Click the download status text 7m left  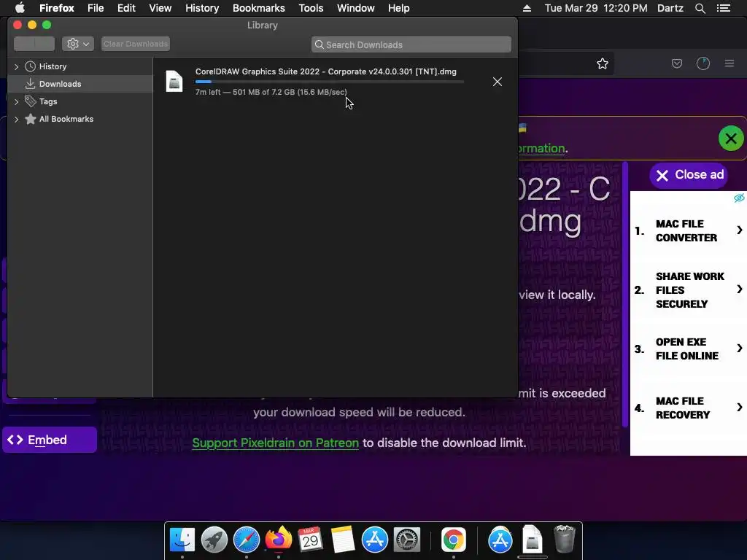tap(271, 92)
